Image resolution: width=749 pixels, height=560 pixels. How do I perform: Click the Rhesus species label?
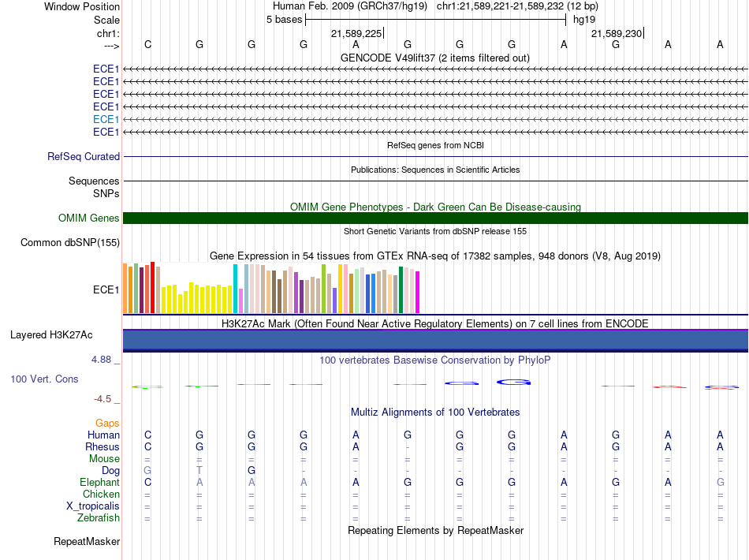click(102, 446)
